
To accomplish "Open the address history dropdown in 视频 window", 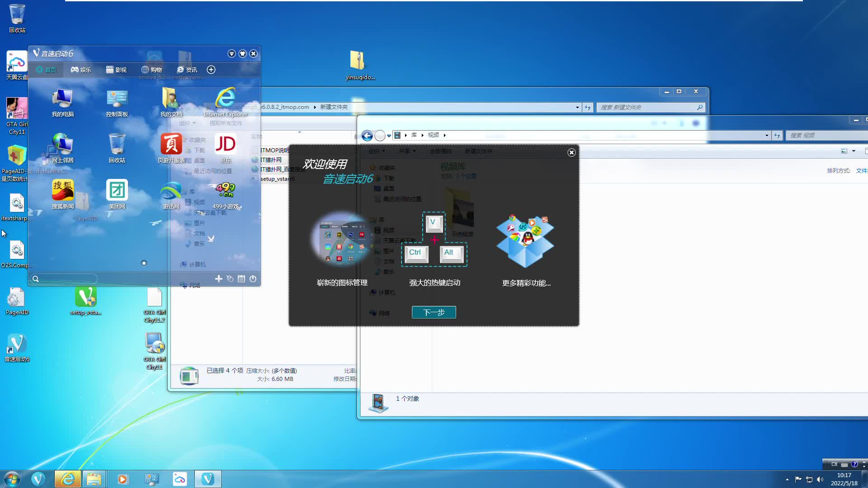I will tap(767, 136).
